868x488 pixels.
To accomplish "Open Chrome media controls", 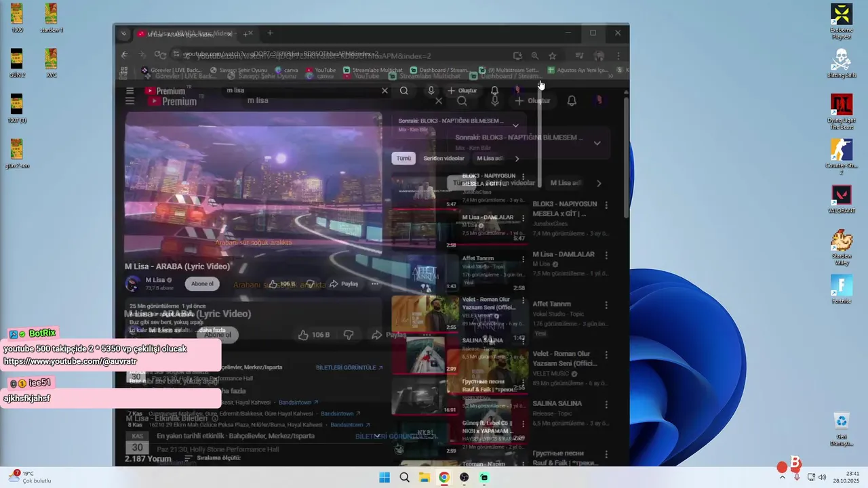I will point(579,56).
